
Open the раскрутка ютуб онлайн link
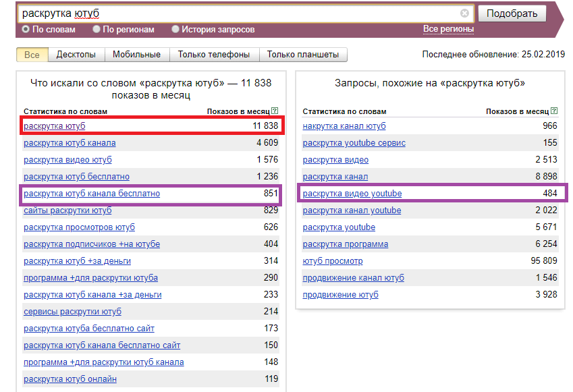(70, 379)
